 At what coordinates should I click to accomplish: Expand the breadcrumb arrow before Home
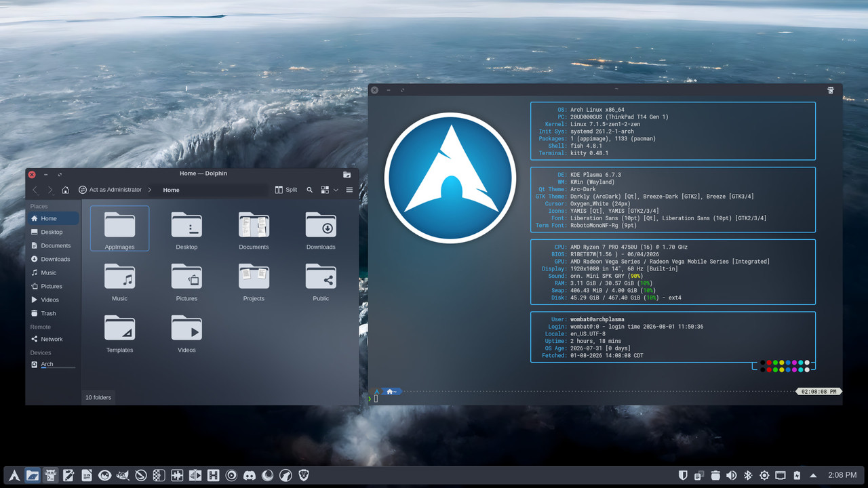coord(149,190)
